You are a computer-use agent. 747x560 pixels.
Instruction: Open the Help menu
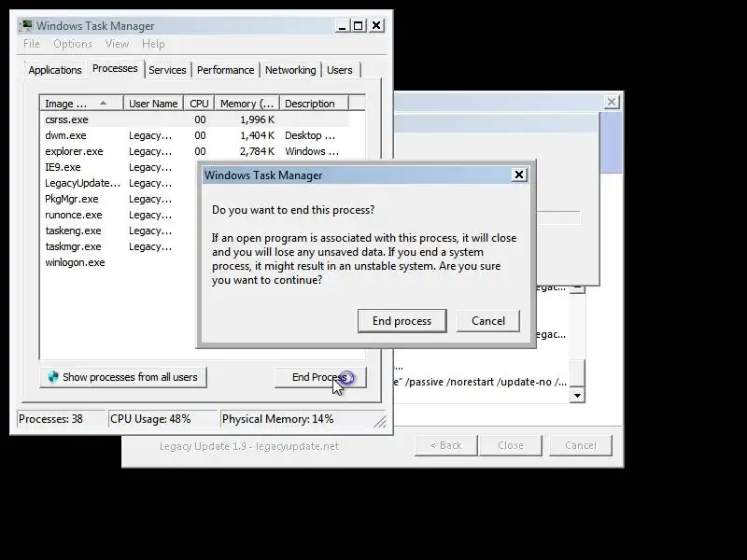pyautogui.click(x=153, y=44)
